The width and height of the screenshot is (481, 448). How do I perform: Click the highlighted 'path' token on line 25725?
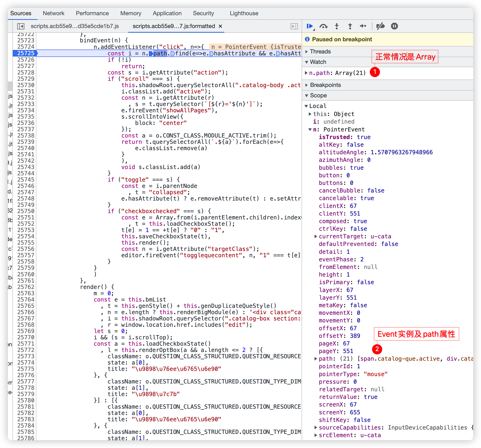point(160,53)
